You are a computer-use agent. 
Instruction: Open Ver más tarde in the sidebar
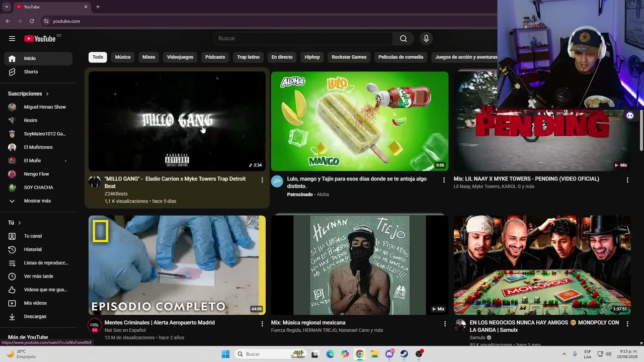(x=38, y=277)
